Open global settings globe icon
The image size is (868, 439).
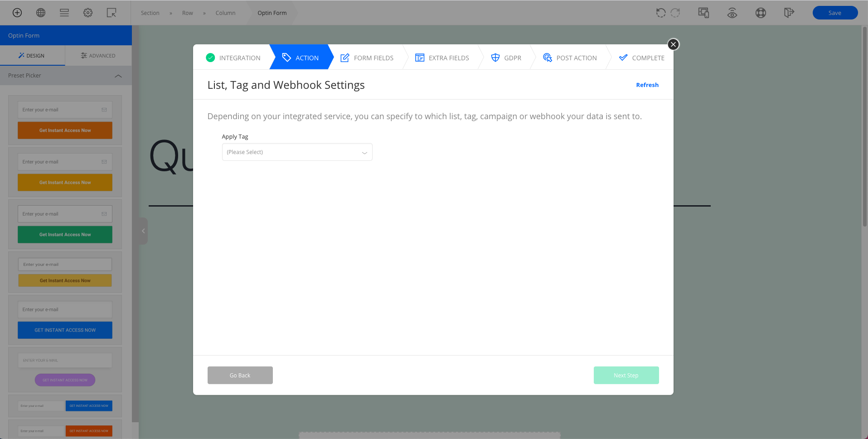point(41,13)
